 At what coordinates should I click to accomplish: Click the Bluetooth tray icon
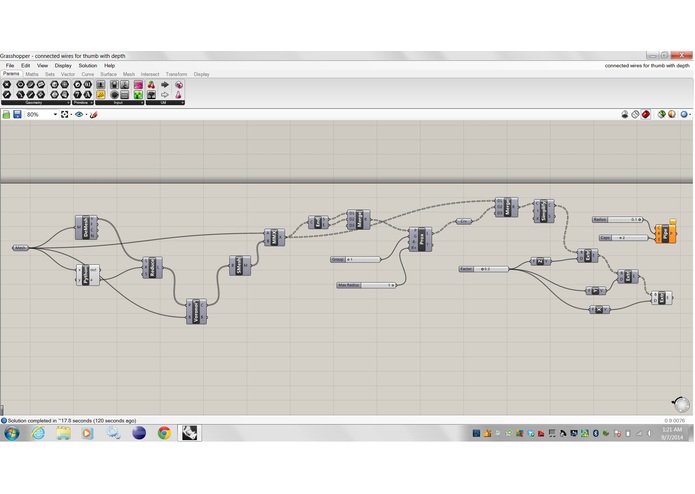596,433
